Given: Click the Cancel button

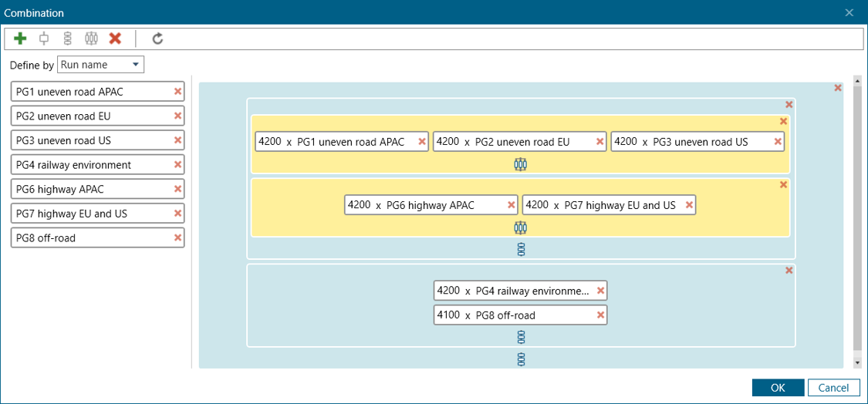Looking at the screenshot, I should click(x=833, y=388).
